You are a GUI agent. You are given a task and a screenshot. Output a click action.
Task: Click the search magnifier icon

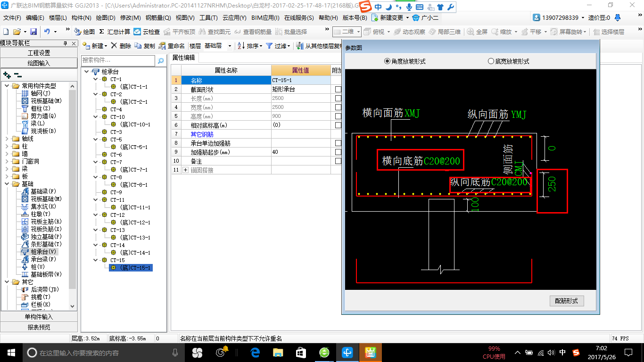pyautogui.click(x=161, y=60)
